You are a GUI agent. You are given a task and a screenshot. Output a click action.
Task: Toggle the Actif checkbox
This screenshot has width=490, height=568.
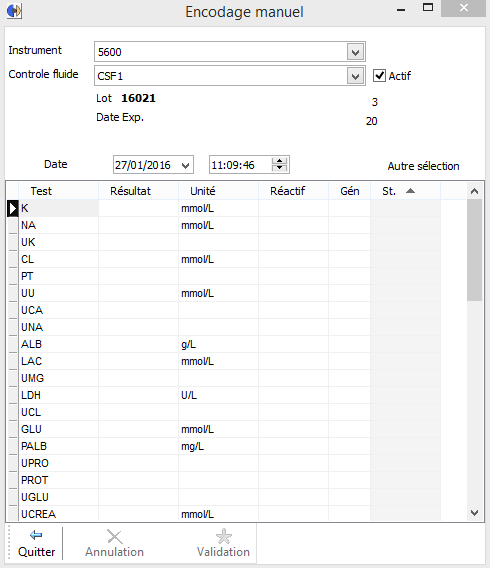379,76
